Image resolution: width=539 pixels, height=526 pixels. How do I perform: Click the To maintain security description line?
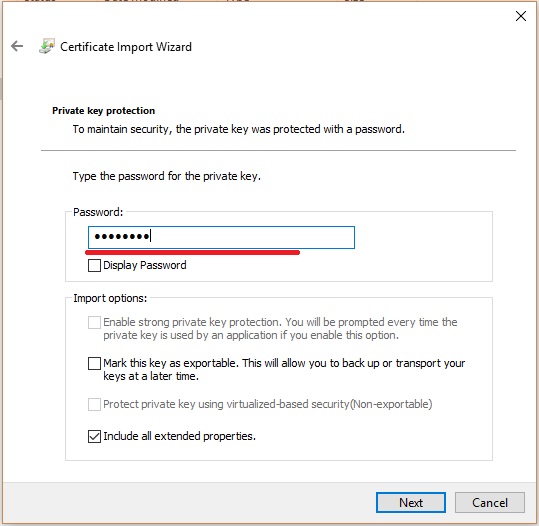point(239,129)
